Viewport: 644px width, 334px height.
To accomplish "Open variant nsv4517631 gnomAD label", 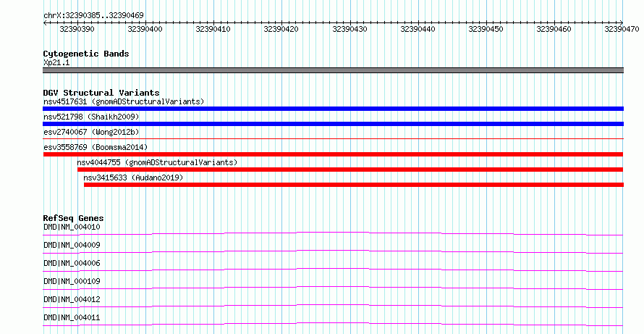I will [124, 101].
